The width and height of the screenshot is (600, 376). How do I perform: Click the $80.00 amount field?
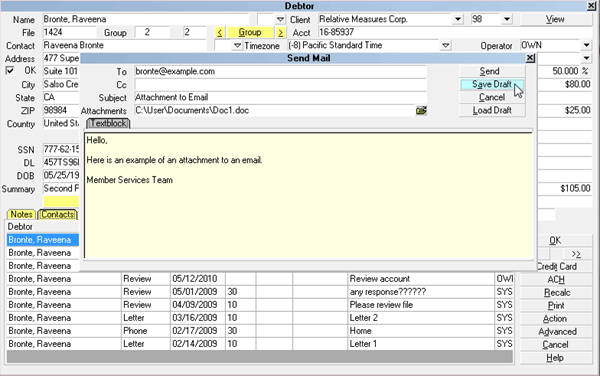point(565,85)
